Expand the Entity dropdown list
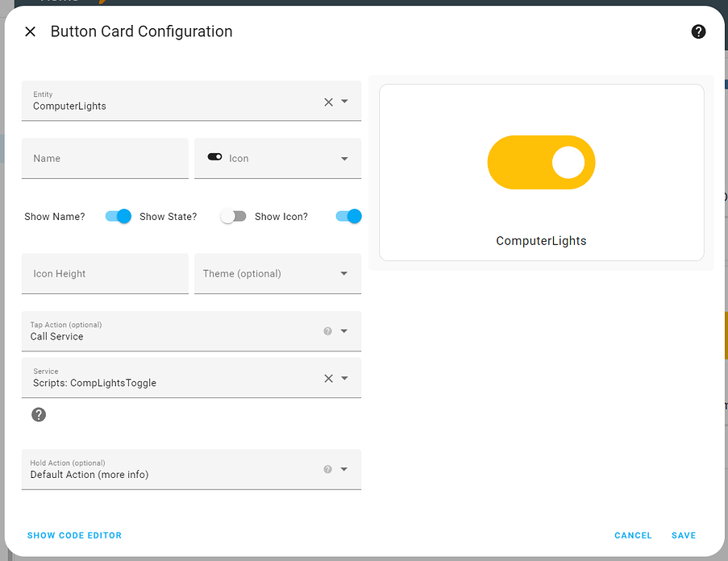This screenshot has width=728, height=561. click(345, 102)
